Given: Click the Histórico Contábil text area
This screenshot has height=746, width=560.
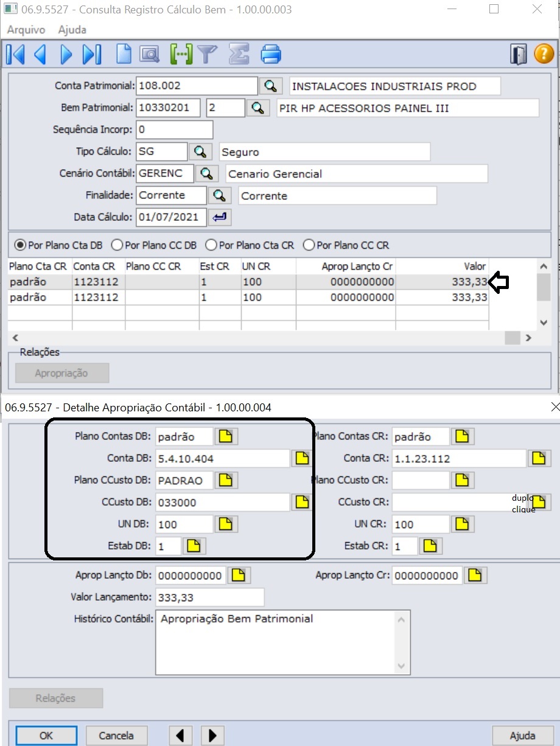Looking at the screenshot, I should [x=282, y=642].
